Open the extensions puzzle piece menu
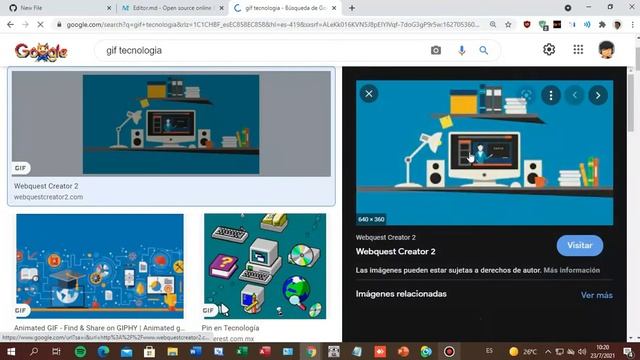Viewport: 640px width, 360px height. [x=602, y=24]
